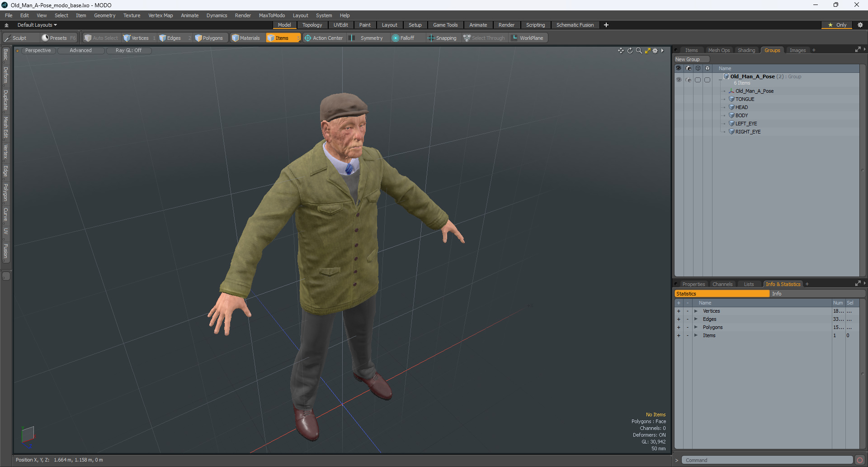Viewport: 868px width, 467px height.
Task: Click the home arrow beside Default Layouts
Action: tap(6, 25)
